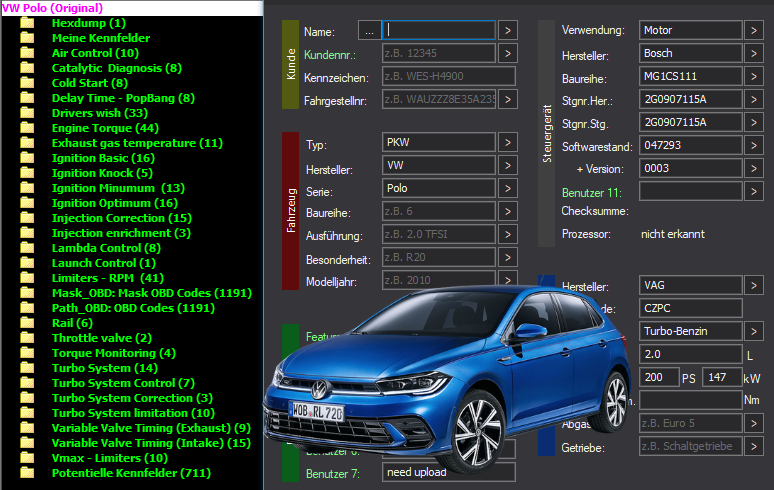The height and width of the screenshot is (490, 774).
Task: Select the VW Polo (Original) root entry
Action: pyautogui.click(x=132, y=8)
